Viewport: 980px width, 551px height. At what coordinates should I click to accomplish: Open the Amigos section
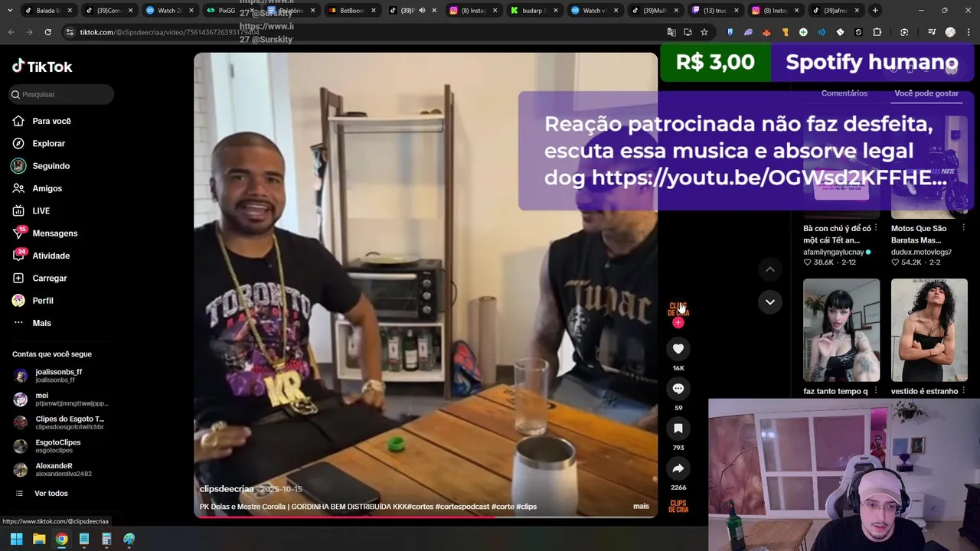[47, 188]
